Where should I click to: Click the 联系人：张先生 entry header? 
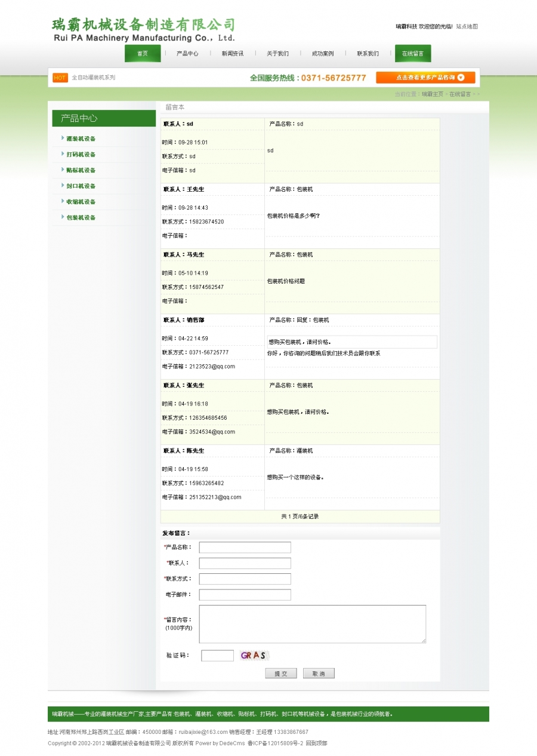184,386
